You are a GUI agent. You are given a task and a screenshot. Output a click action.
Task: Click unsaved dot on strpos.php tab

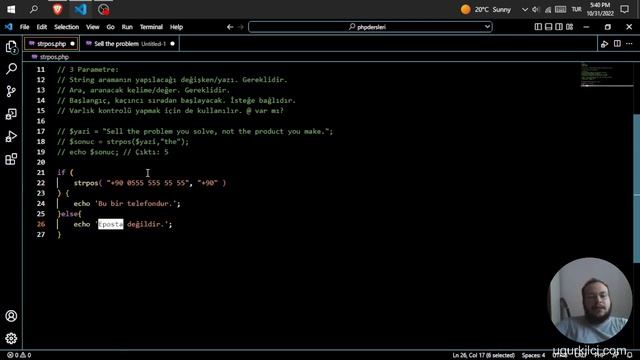(72, 44)
